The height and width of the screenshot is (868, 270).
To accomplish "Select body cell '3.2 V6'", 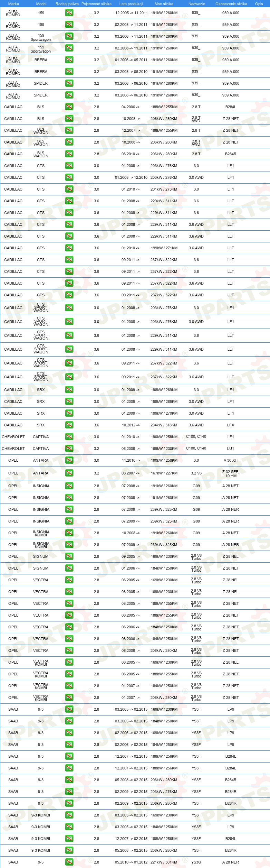I will 196,473.
